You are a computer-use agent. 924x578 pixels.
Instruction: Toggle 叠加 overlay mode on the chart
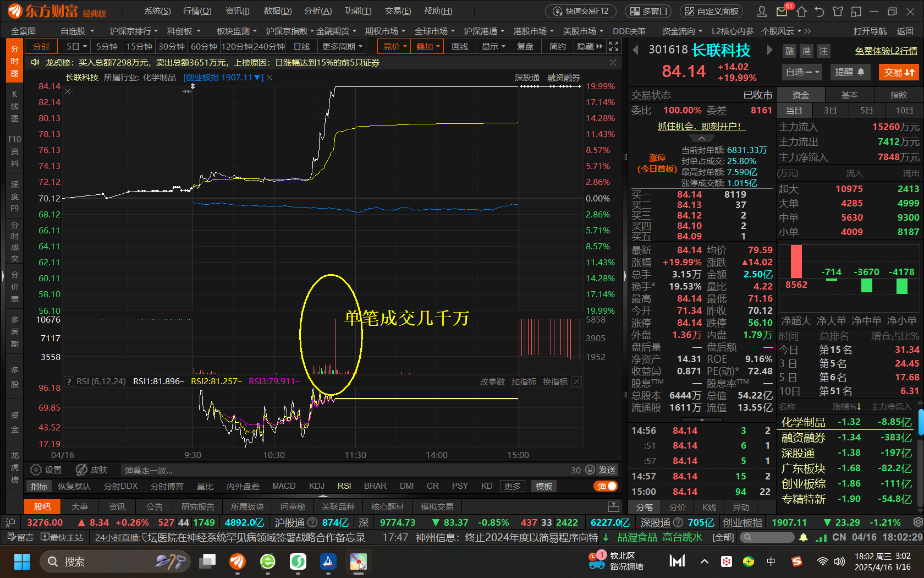point(427,46)
